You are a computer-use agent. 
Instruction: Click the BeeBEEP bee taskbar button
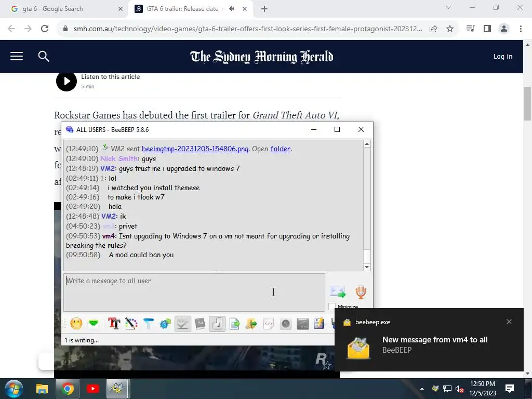click(117, 389)
